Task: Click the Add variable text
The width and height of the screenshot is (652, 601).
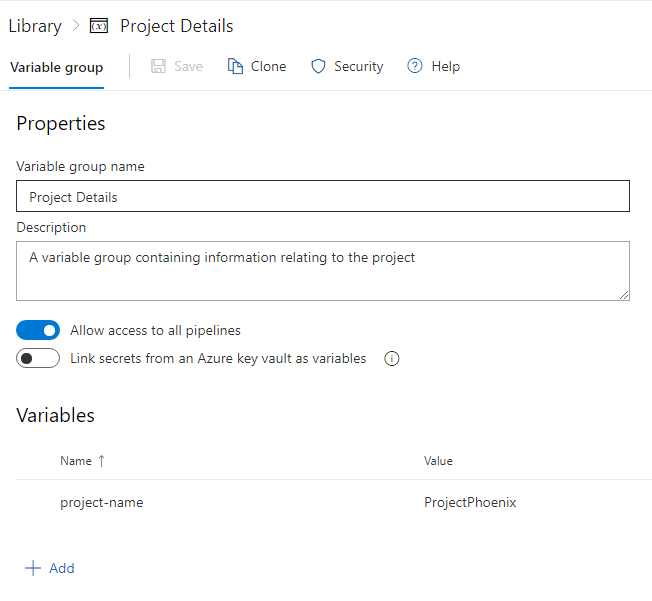Action: (62, 568)
